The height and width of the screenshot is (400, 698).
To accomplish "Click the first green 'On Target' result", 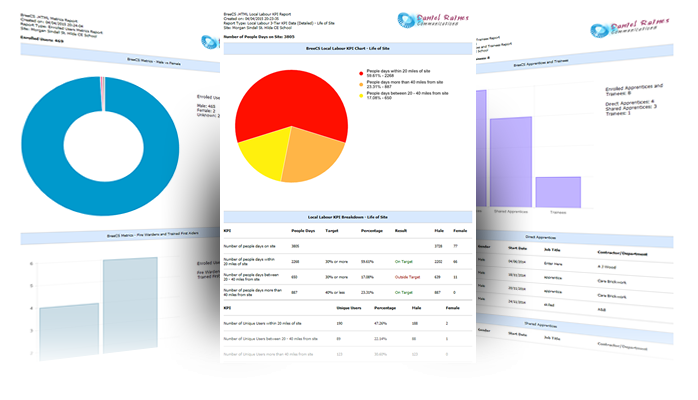I will tap(403, 260).
